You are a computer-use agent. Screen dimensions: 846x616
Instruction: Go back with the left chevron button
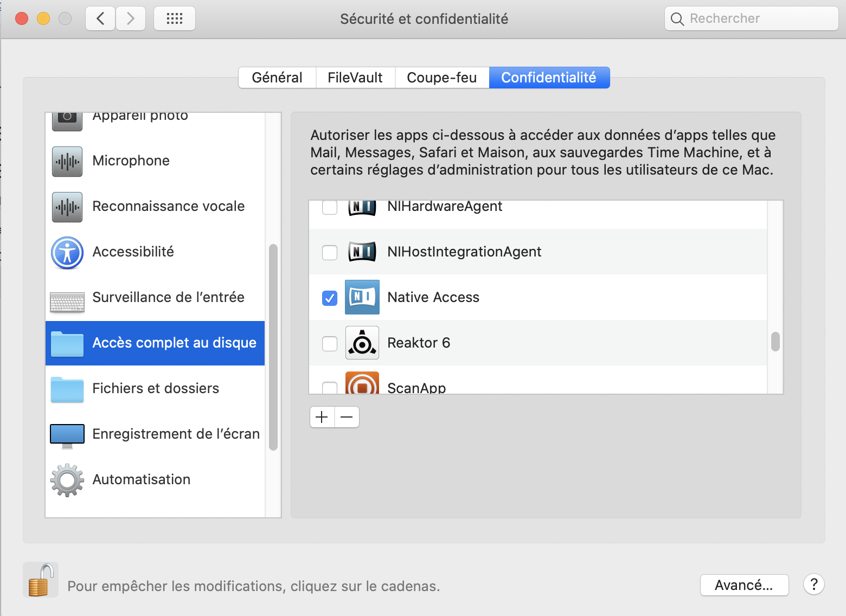[100, 19]
